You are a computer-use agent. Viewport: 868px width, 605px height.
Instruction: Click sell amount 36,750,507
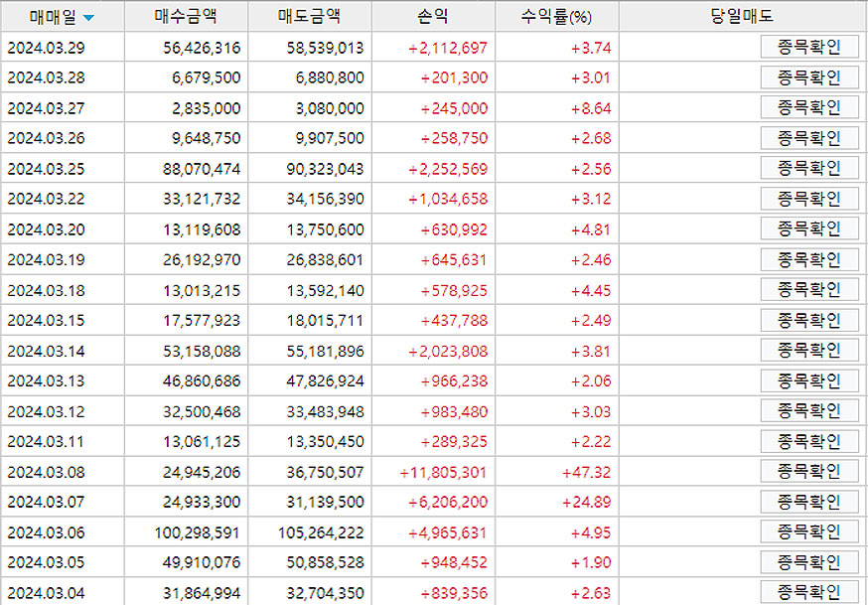pyautogui.click(x=325, y=472)
